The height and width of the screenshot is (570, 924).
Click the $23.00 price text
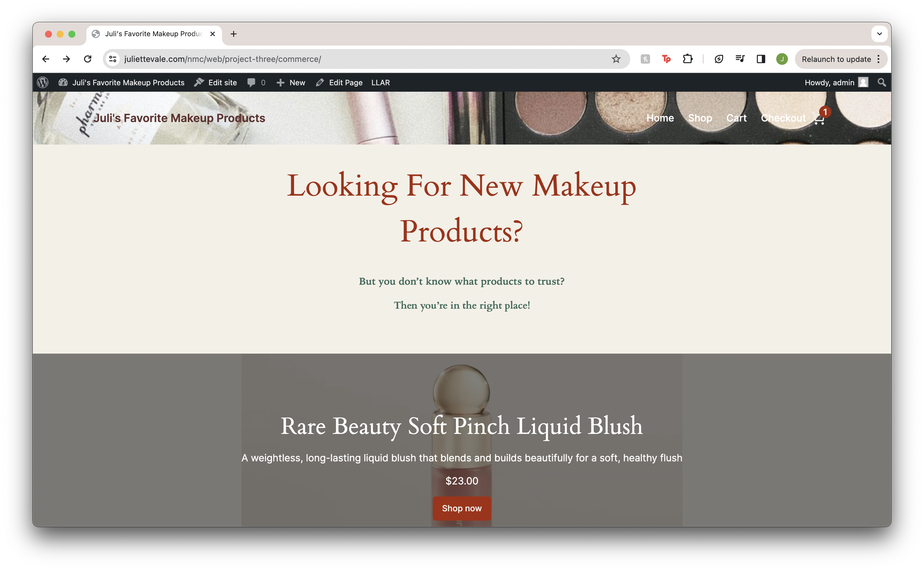[x=461, y=481]
